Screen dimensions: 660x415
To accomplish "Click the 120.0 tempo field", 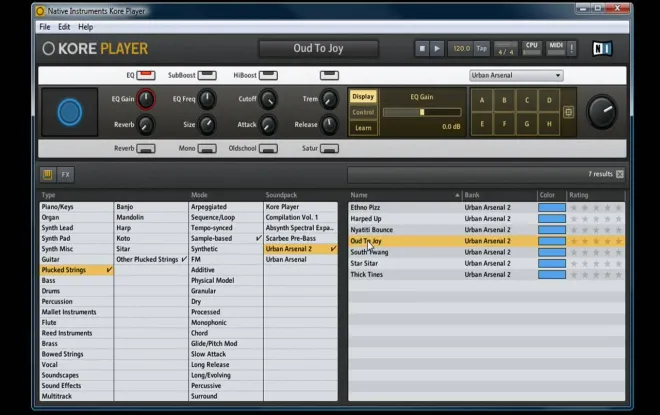I will coord(461,48).
